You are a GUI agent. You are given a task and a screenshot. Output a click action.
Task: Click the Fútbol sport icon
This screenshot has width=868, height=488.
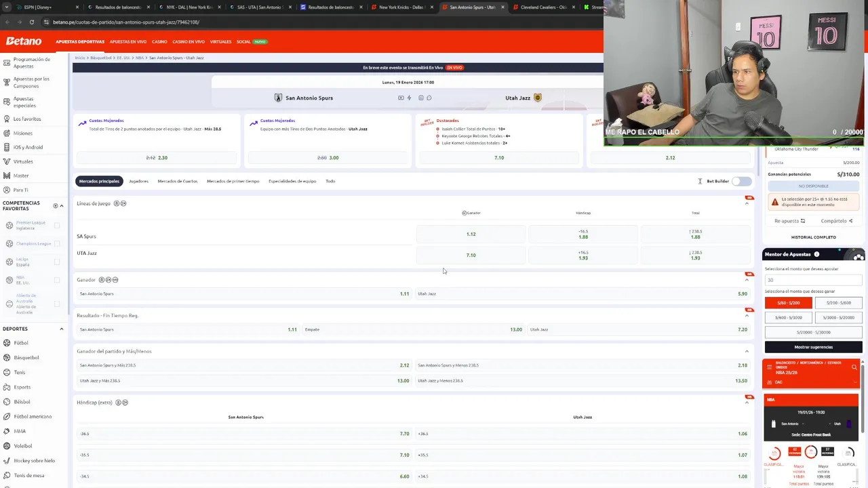[6, 343]
